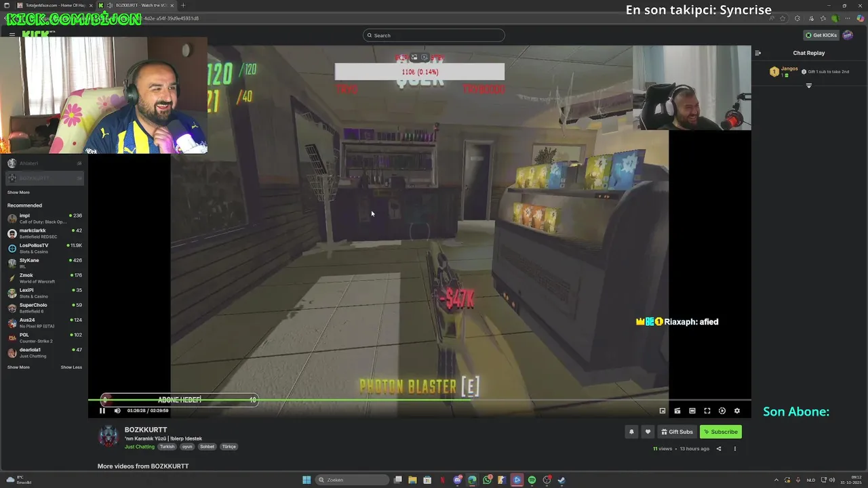Select the Sohbet tag
The height and width of the screenshot is (488, 868).
coord(207,447)
